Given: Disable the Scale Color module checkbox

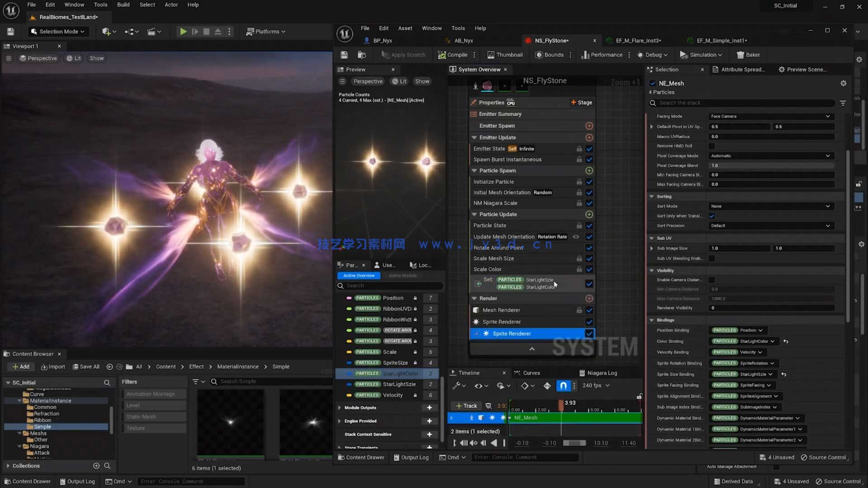Looking at the screenshot, I should click(589, 269).
